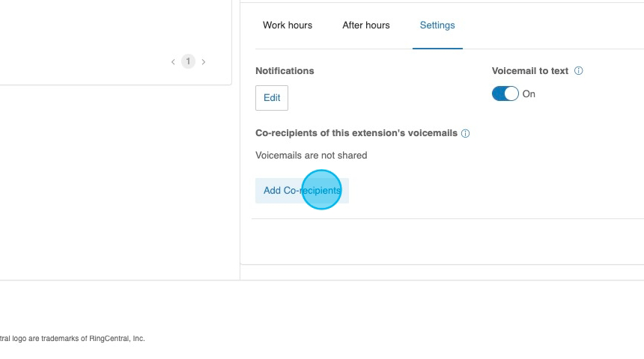Click the Co-recipients of this extension's voicemails heading
This screenshot has width=644, height=359.
click(356, 133)
